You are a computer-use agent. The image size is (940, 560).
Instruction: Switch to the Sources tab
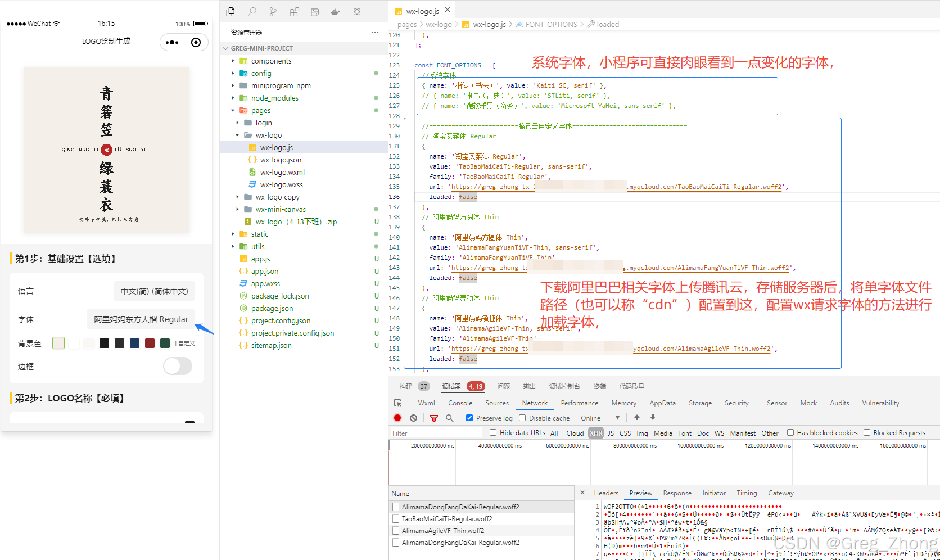(497, 403)
